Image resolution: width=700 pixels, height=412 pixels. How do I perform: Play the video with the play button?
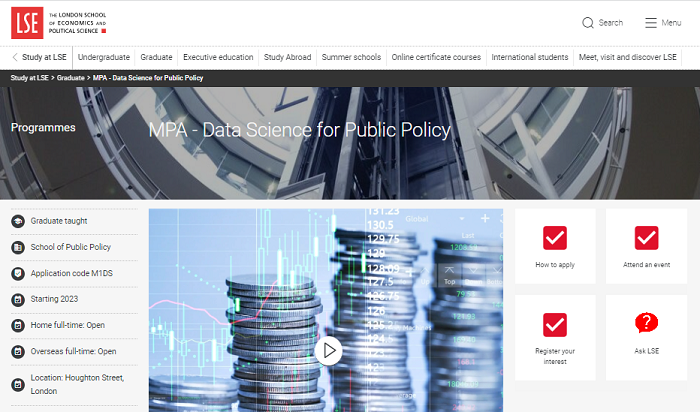point(327,350)
